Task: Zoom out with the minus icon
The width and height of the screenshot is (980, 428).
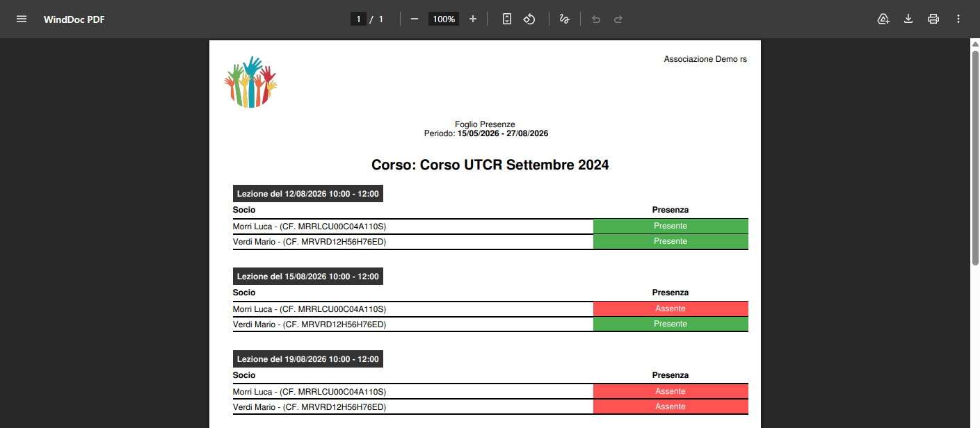Action: point(415,19)
